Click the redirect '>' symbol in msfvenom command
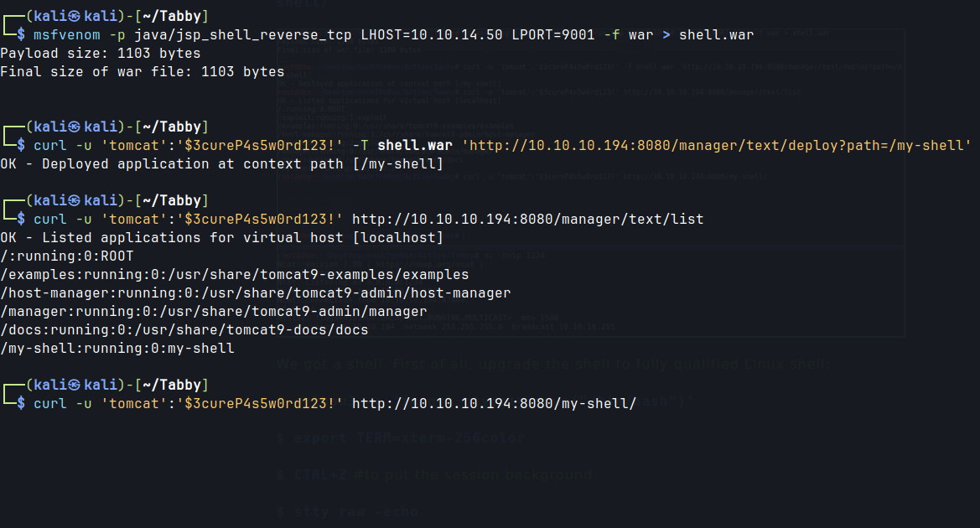Viewport: 980px width, 528px height. tap(666, 35)
